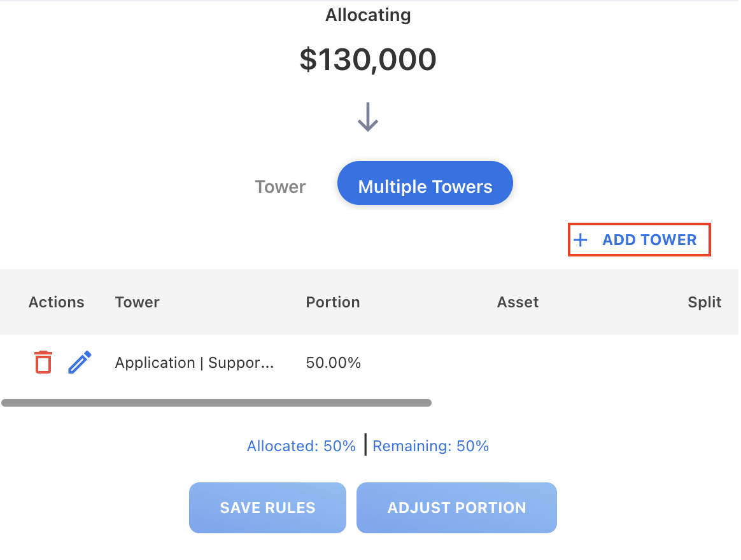741x560 pixels.
Task: Click the Asset column header
Action: click(518, 302)
